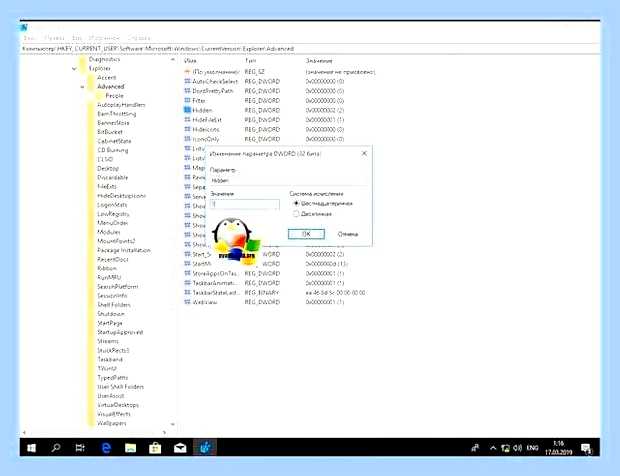The width and height of the screenshot is (620, 476).
Task: Select the Wallpapers key
Action: click(x=112, y=423)
